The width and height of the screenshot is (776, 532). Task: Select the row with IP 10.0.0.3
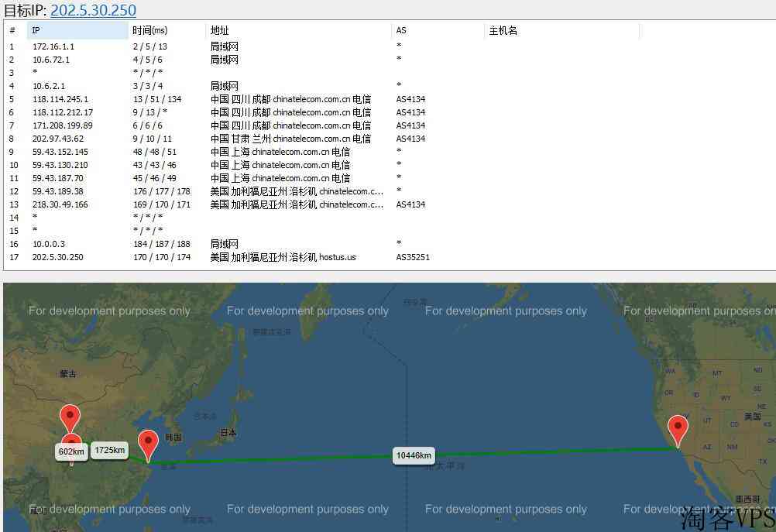tap(49, 244)
